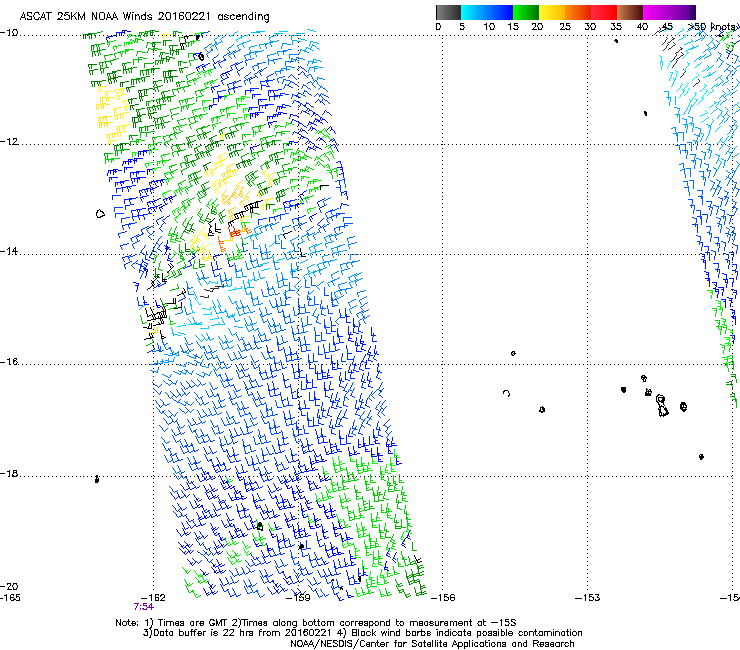Click the green 15-20 knots legend swatch
This screenshot has width=740, height=650.
tap(526, 12)
